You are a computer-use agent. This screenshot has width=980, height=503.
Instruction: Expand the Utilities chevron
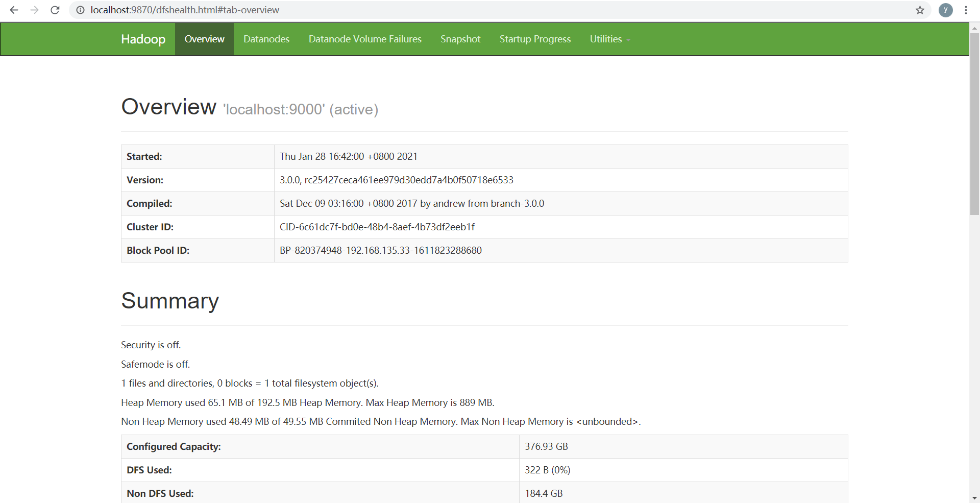[x=628, y=40]
